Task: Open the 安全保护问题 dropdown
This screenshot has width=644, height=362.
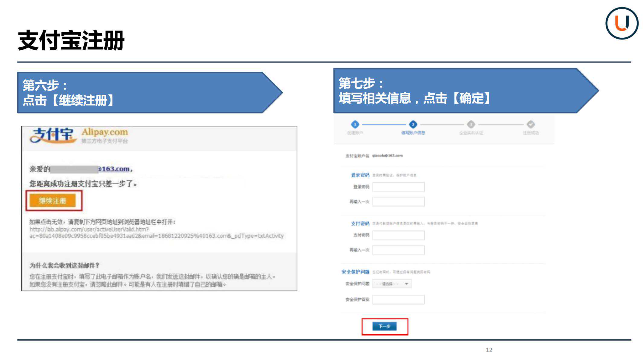Action: 392,284
